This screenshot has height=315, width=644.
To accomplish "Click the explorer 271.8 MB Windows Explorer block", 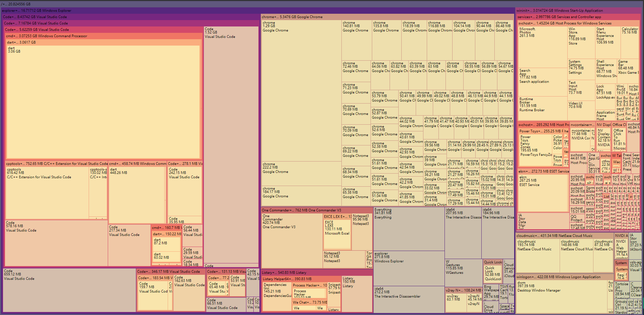I will point(409,268).
